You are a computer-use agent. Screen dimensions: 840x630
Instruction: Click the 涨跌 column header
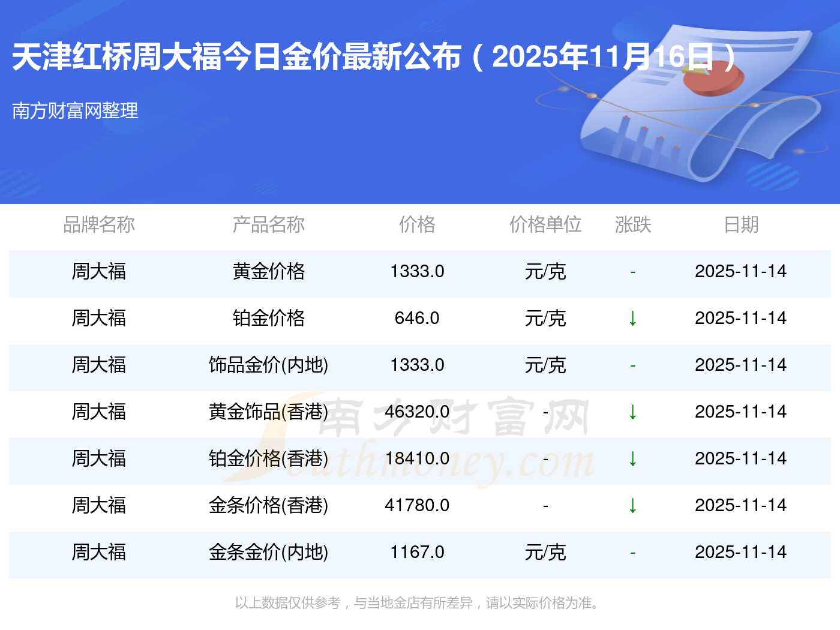coord(633,224)
